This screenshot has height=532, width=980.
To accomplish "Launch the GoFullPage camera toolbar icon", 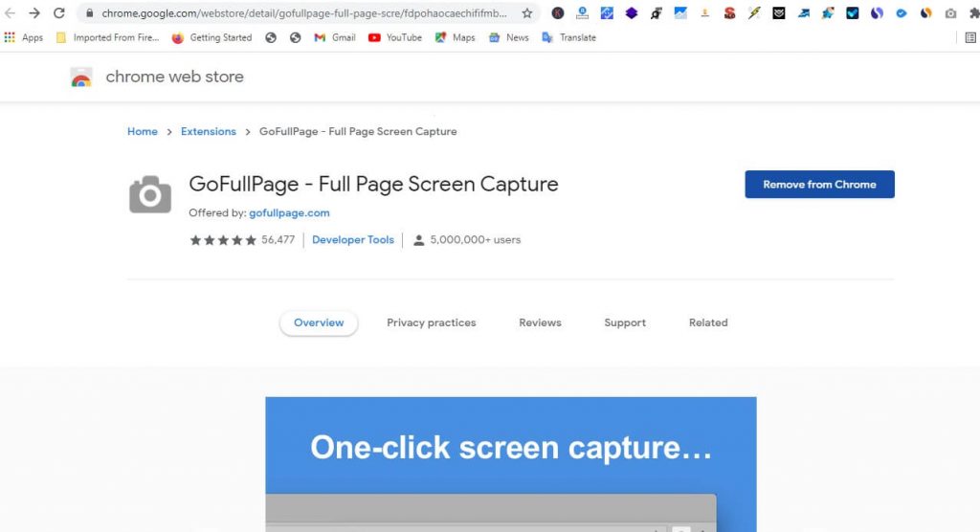I will 950,13.
